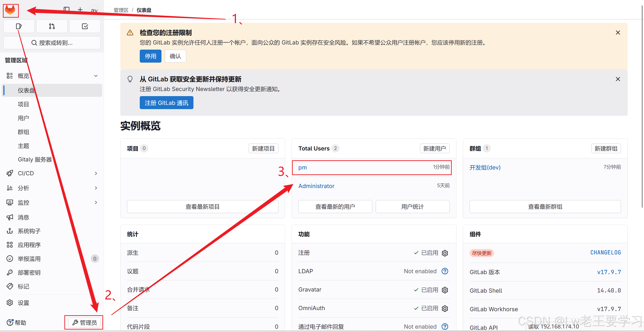Click the 搜索或转到 search field
Screen dimensions: 644x332
(52, 43)
